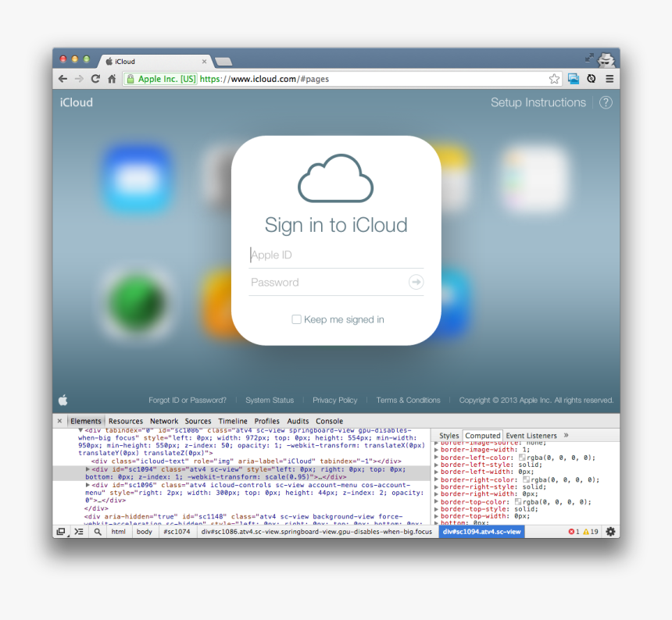Viewport: 672px width, 620px height.
Task: Open the Privacy Policy link
Action: (x=334, y=400)
